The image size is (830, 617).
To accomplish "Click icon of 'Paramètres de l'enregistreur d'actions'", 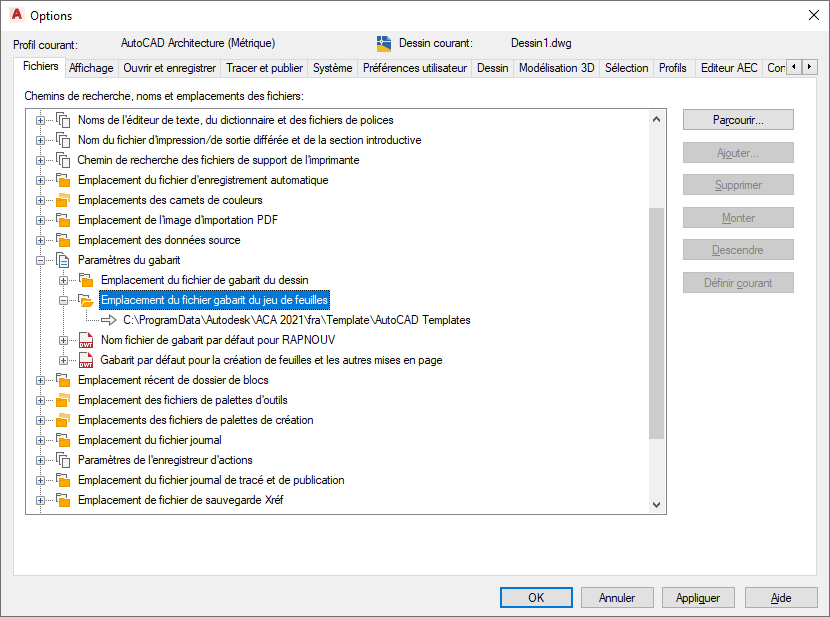I will 63,460.
